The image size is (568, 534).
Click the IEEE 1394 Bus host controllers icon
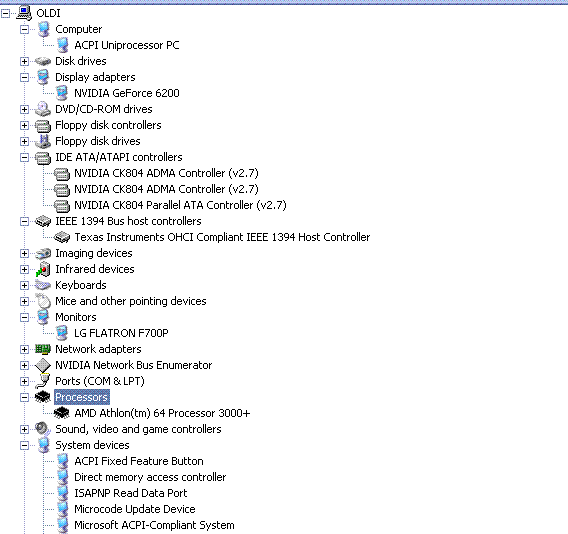click(x=43, y=221)
